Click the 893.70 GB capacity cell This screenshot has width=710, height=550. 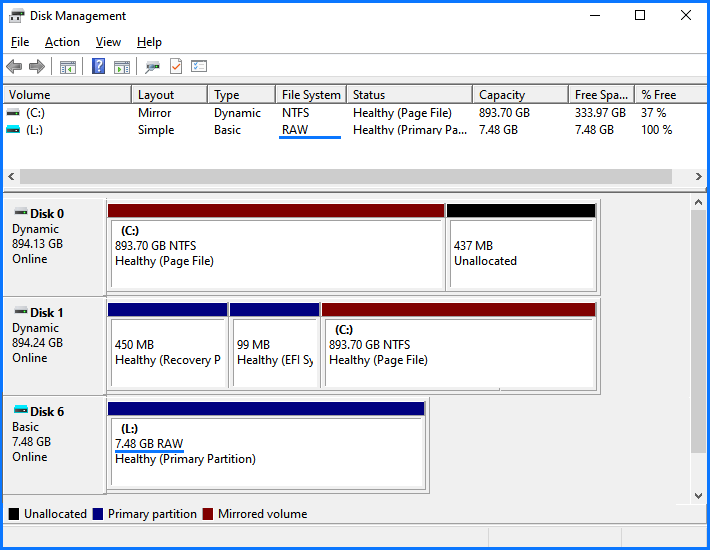[x=504, y=113]
